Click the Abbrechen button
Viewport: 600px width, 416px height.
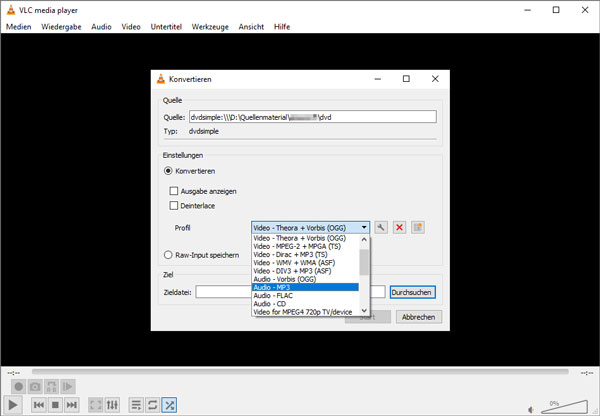(x=419, y=317)
